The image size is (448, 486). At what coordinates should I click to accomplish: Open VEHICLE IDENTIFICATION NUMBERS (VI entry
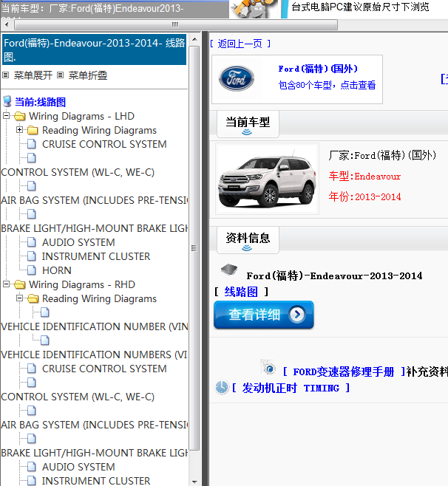[x=95, y=355]
